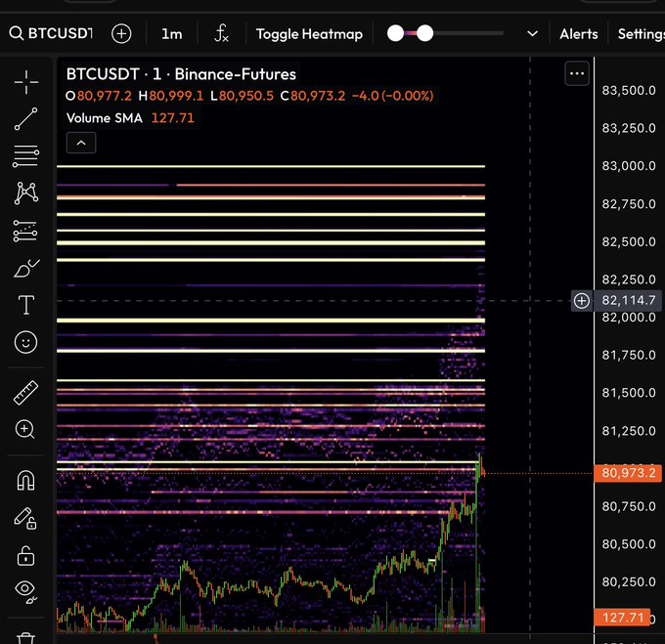Image resolution: width=665 pixels, height=644 pixels.
Task: Select the brush drawing tool
Action: (x=25, y=268)
